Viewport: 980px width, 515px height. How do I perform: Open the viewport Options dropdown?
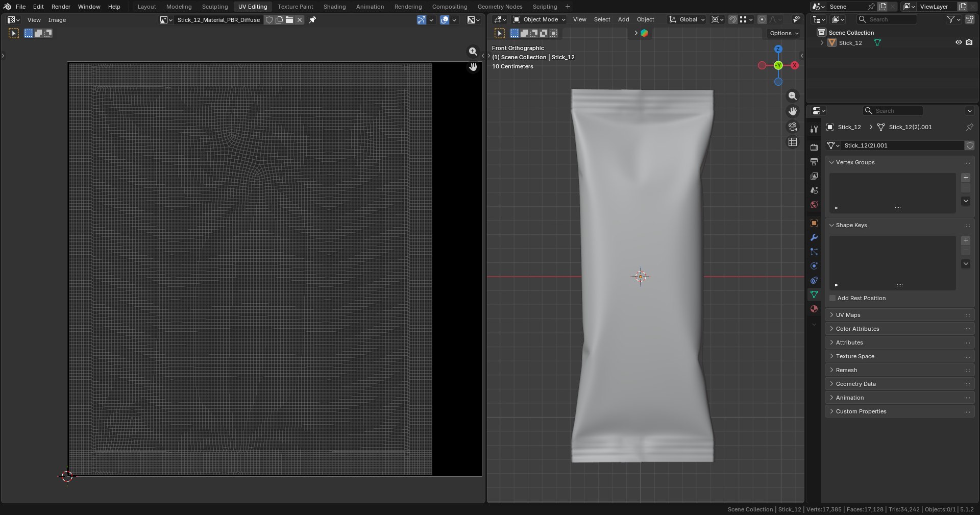[x=784, y=33]
